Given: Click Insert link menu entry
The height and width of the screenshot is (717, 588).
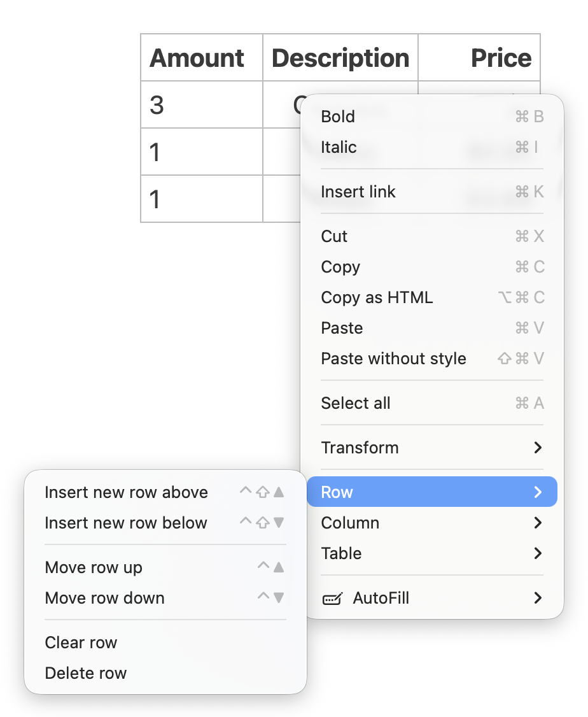Looking at the screenshot, I should (358, 192).
